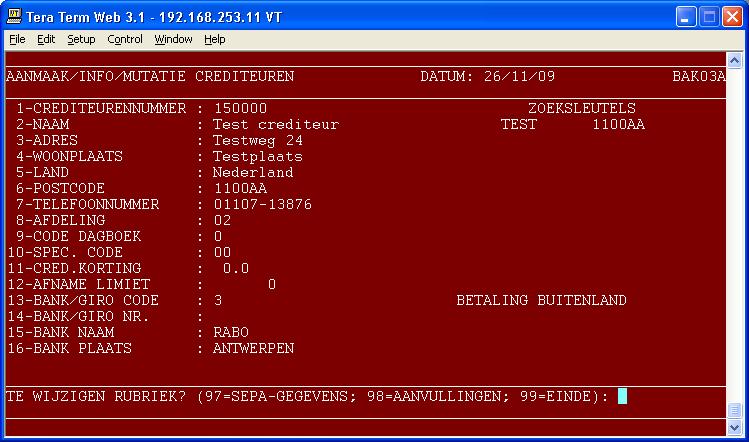
Task: Click the bank plaats value ANTWERPEN
Action: pos(254,348)
